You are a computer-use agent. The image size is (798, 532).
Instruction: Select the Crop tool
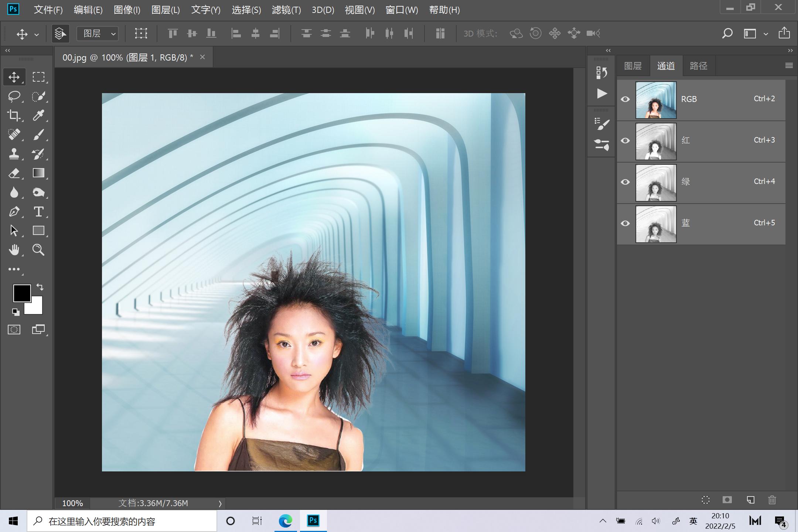point(14,116)
